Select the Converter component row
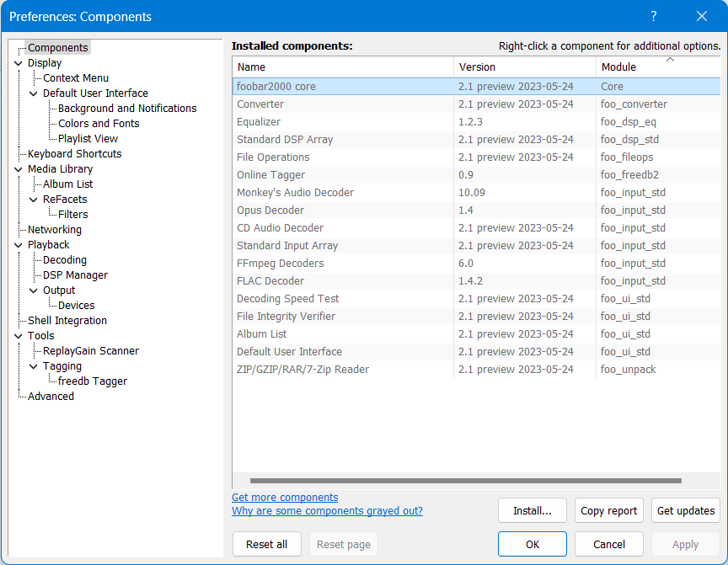728x565 pixels. 476,104
